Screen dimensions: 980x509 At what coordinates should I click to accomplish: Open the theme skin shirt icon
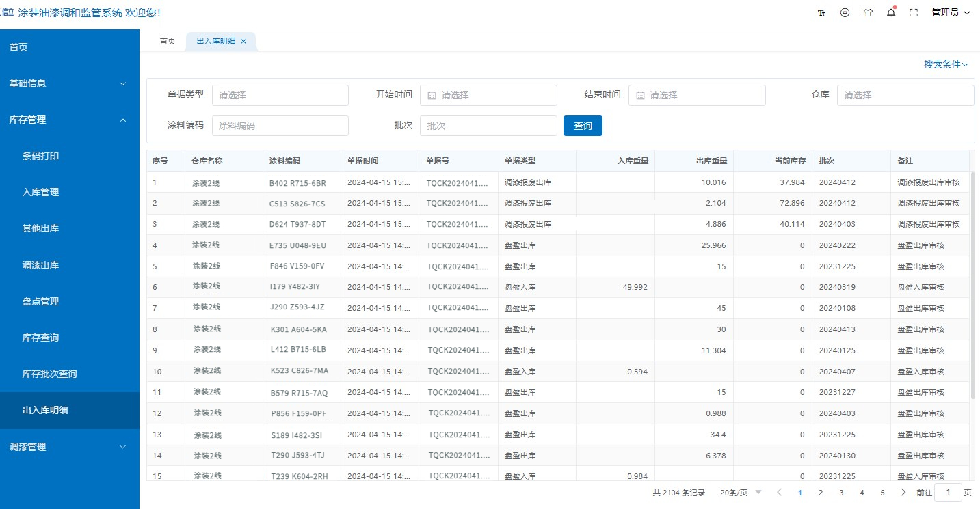click(x=868, y=13)
